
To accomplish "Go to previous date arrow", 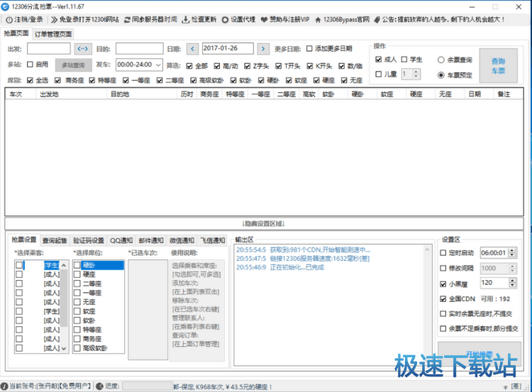I will coord(192,49).
